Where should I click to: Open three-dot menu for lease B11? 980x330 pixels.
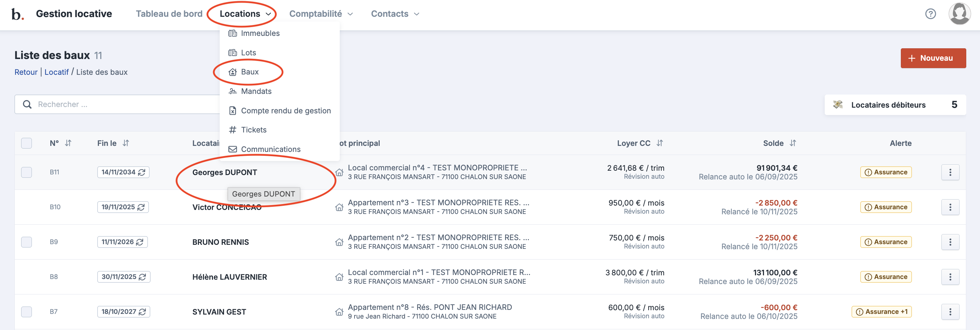[950, 172]
